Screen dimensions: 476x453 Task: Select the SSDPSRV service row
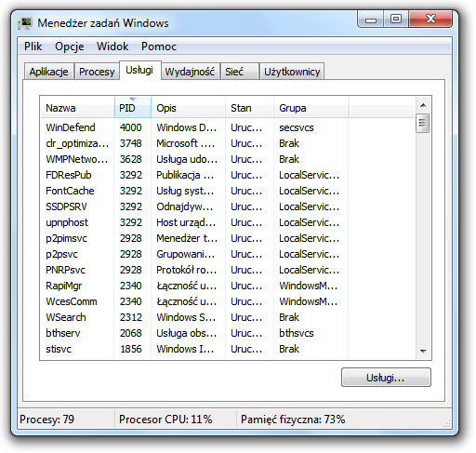[228, 207]
